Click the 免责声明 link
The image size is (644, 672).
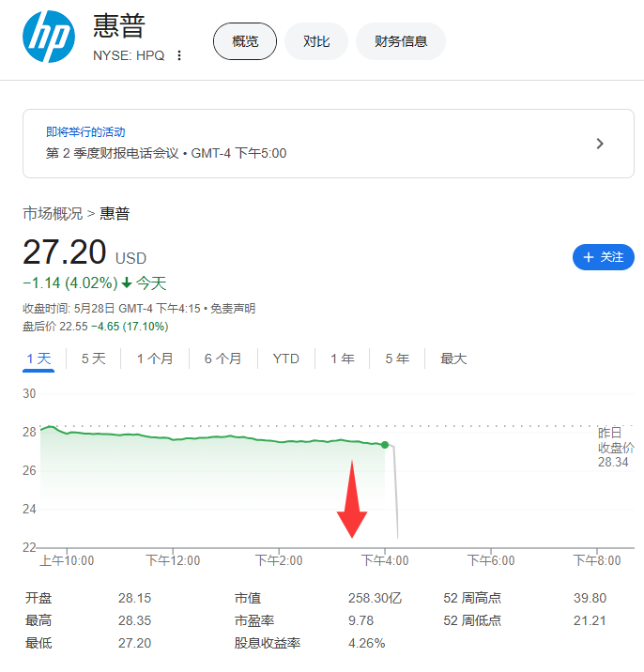233,309
